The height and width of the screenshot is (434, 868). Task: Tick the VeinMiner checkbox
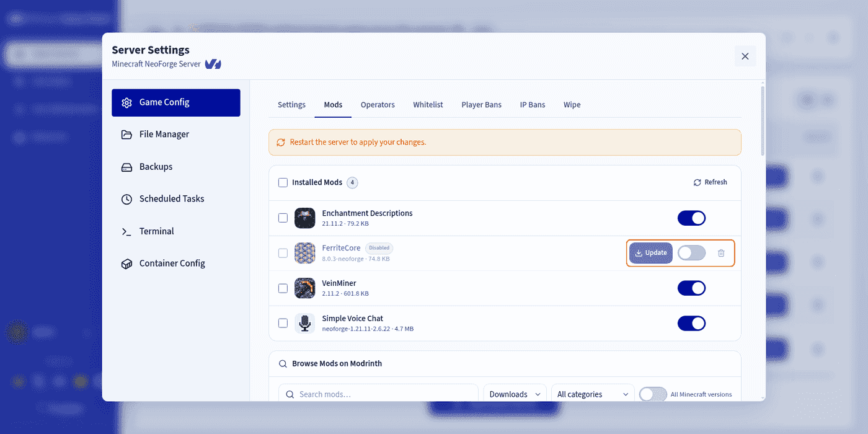pyautogui.click(x=283, y=288)
